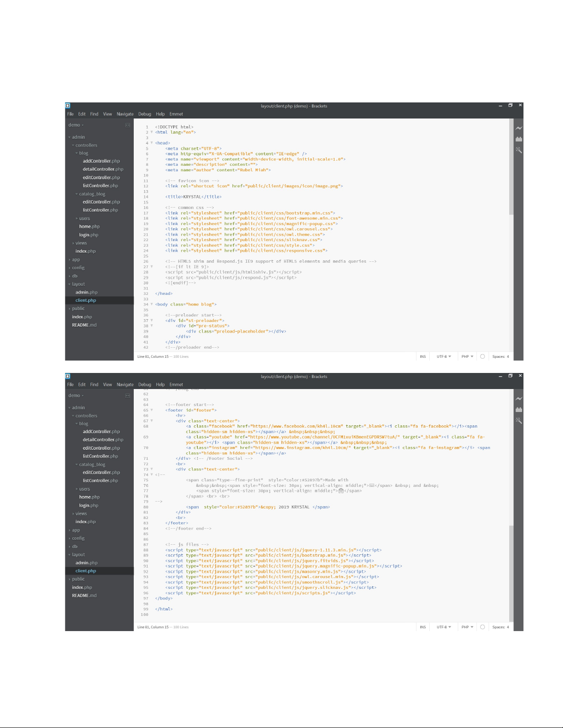Click magic wand Beautify icon in top window
The width and height of the screenshot is (563, 728).
518,150
